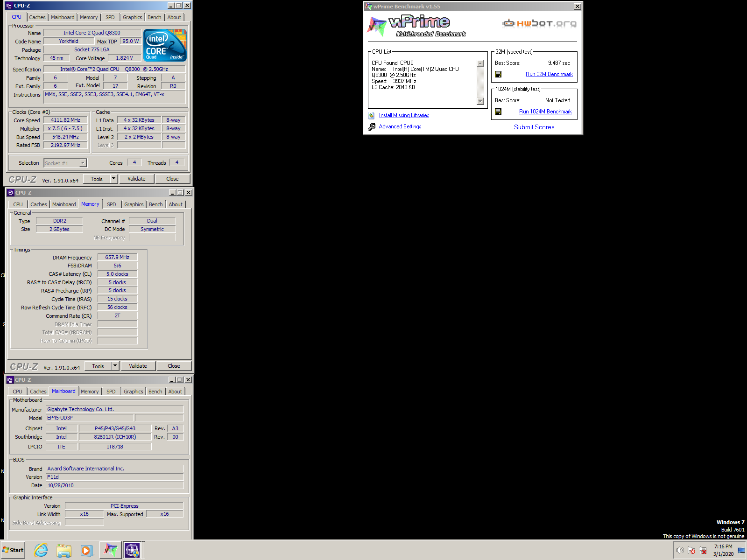Screen dimensions: 747x560
Task: Click the FSB:DRAM value 5:6
Action: click(117, 266)
